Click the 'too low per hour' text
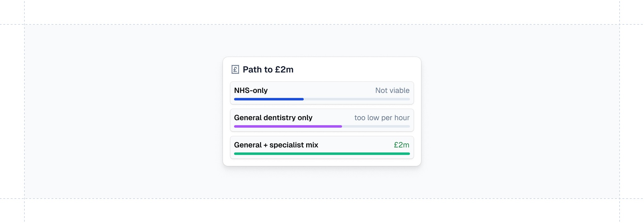Viewport: 644px width, 223px height. tap(382, 118)
